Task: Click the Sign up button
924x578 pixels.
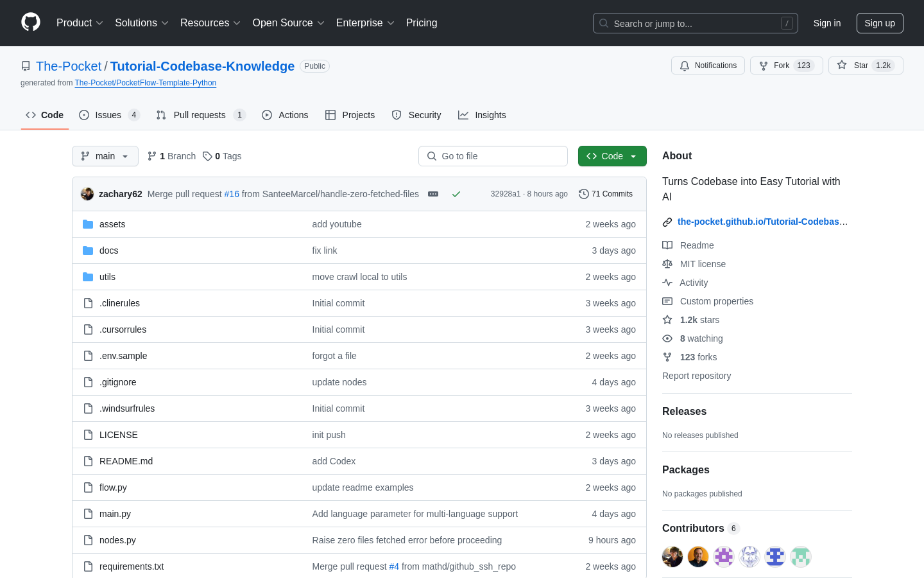Action: click(880, 23)
